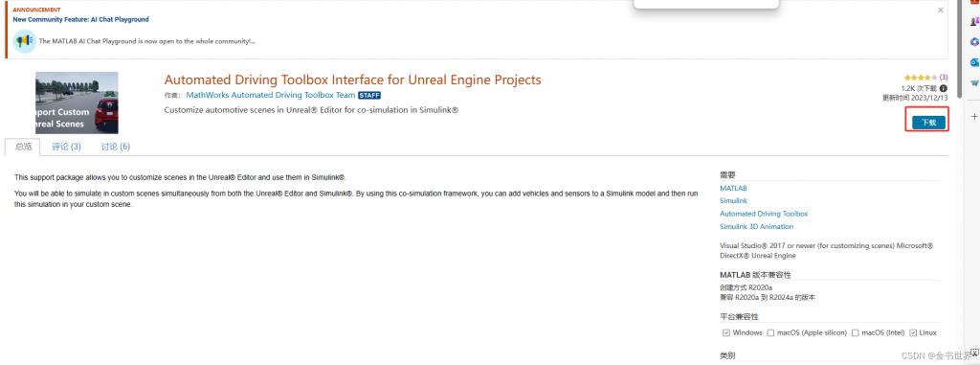Click the Unreal scenes package thumbnail

[x=77, y=103]
